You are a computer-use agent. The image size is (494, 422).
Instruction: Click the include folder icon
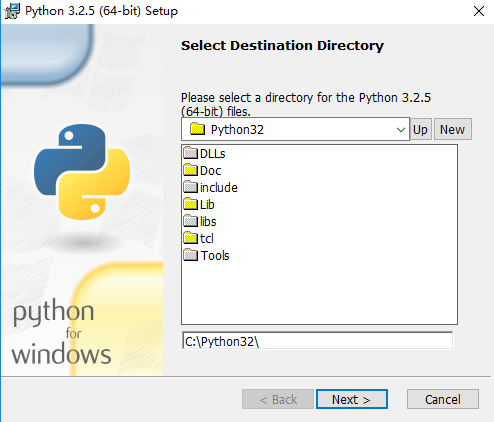pyautogui.click(x=191, y=187)
